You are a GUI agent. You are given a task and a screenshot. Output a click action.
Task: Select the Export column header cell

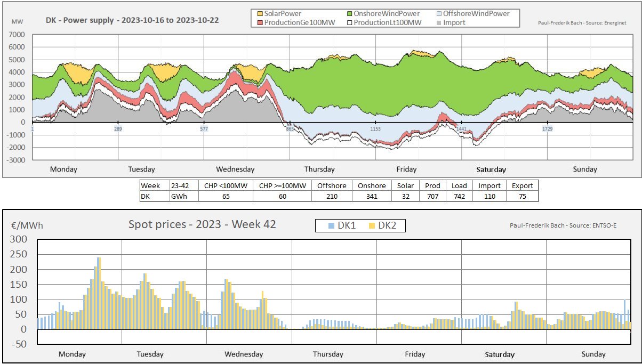pyautogui.click(x=522, y=185)
